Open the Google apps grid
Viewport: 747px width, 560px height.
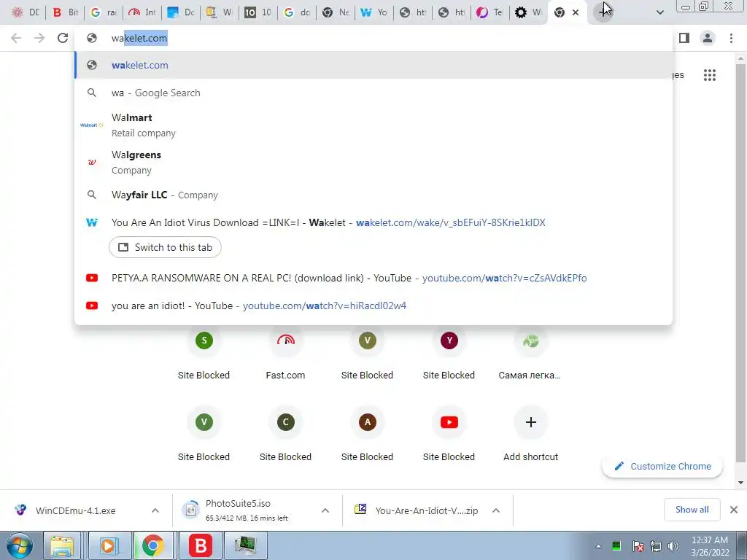point(709,75)
